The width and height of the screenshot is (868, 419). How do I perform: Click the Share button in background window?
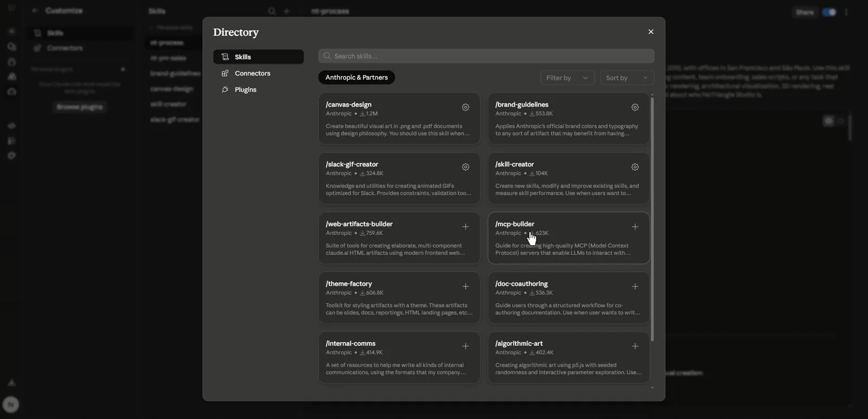pyautogui.click(x=805, y=12)
